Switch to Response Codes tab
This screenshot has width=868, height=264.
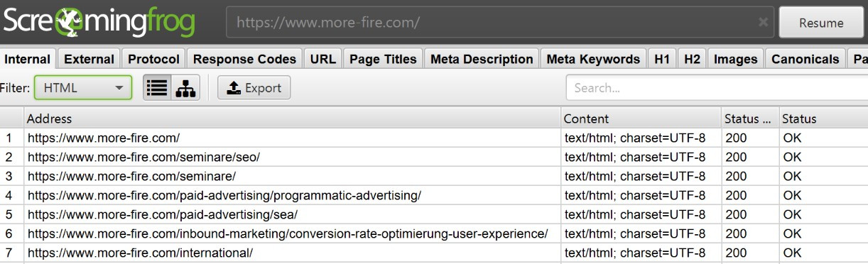point(244,59)
